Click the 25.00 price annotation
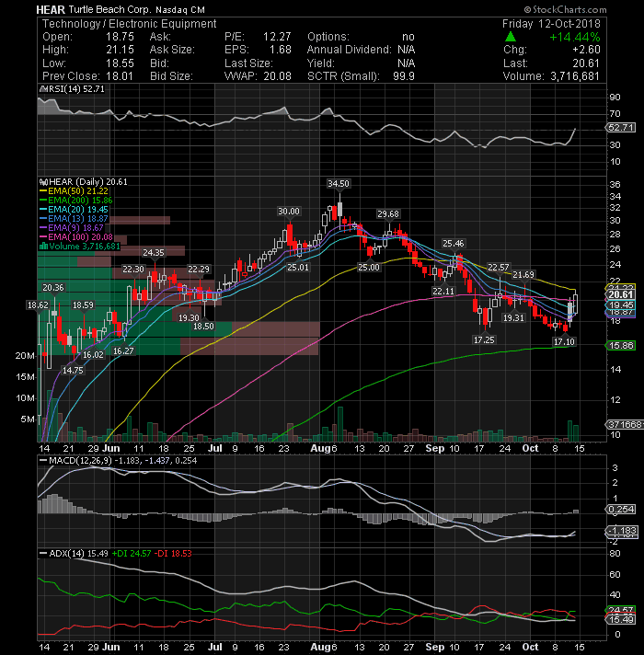The image size is (644, 655). click(x=369, y=268)
